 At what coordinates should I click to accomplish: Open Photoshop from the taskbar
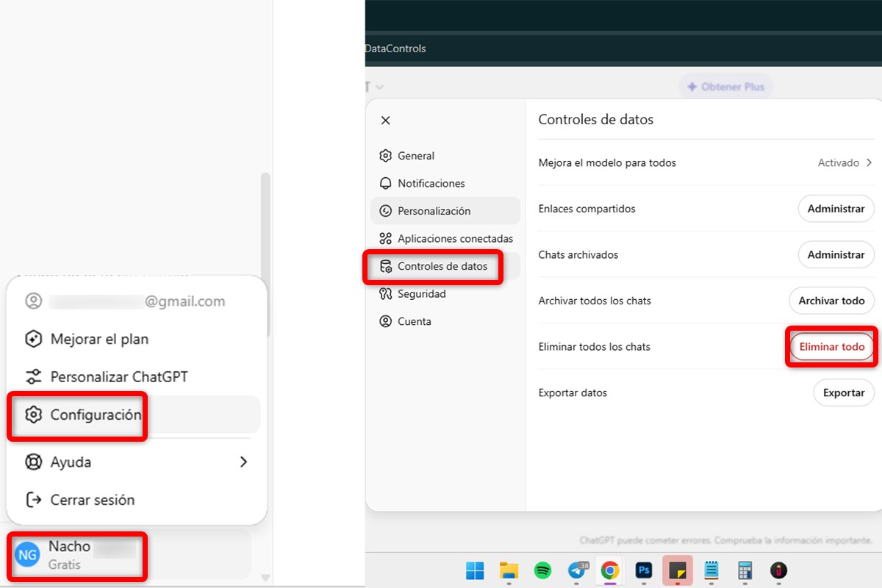644,570
